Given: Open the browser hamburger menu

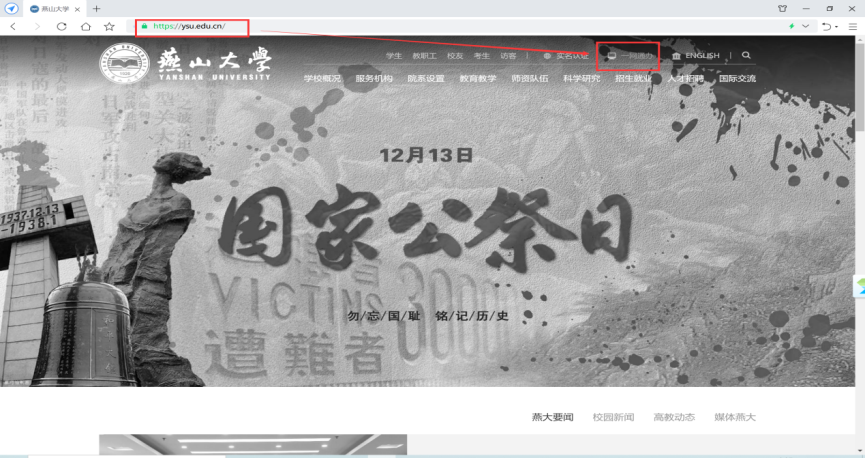Looking at the screenshot, I should point(853,26).
